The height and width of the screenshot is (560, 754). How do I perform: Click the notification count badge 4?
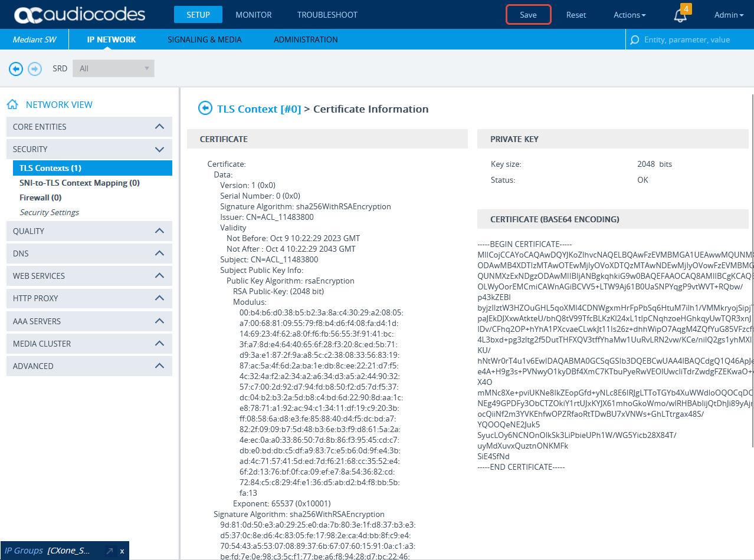[x=686, y=9]
